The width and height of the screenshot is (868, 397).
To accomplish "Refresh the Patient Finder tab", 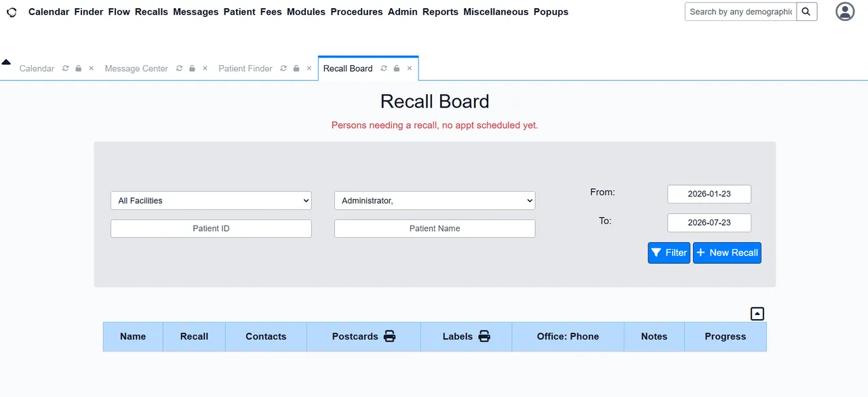I will coord(283,68).
